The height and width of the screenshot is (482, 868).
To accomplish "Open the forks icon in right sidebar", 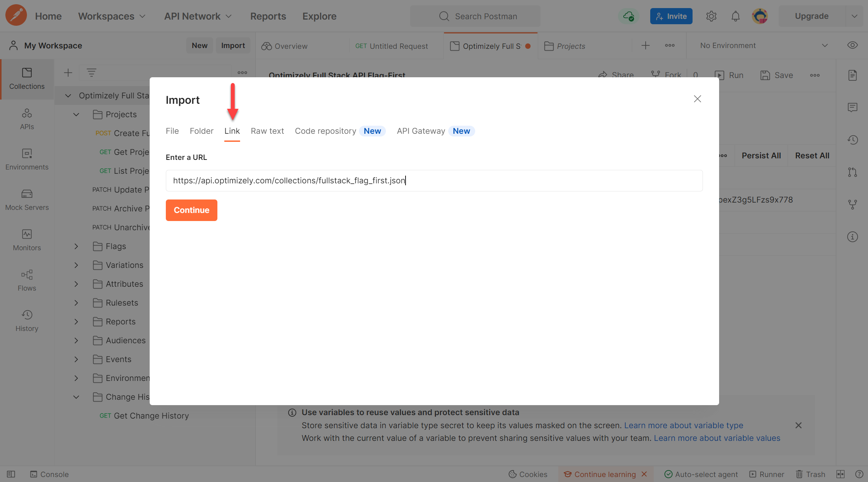I will coord(852,204).
